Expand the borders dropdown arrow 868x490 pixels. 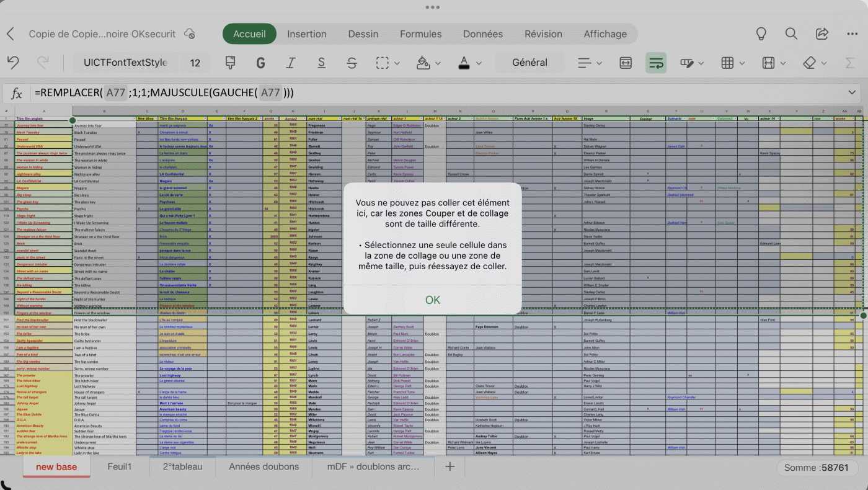(397, 63)
